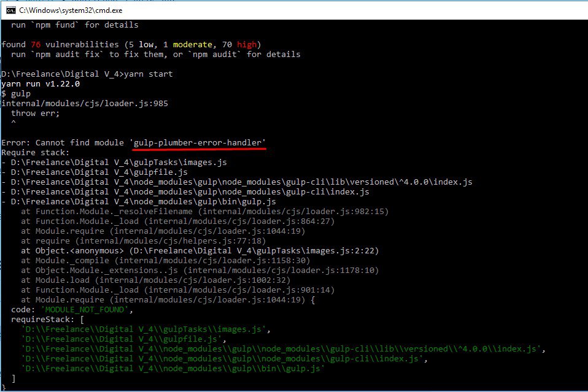
Task: Click the 'at require' helpers.js:77:18 trace line
Action: [143, 241]
